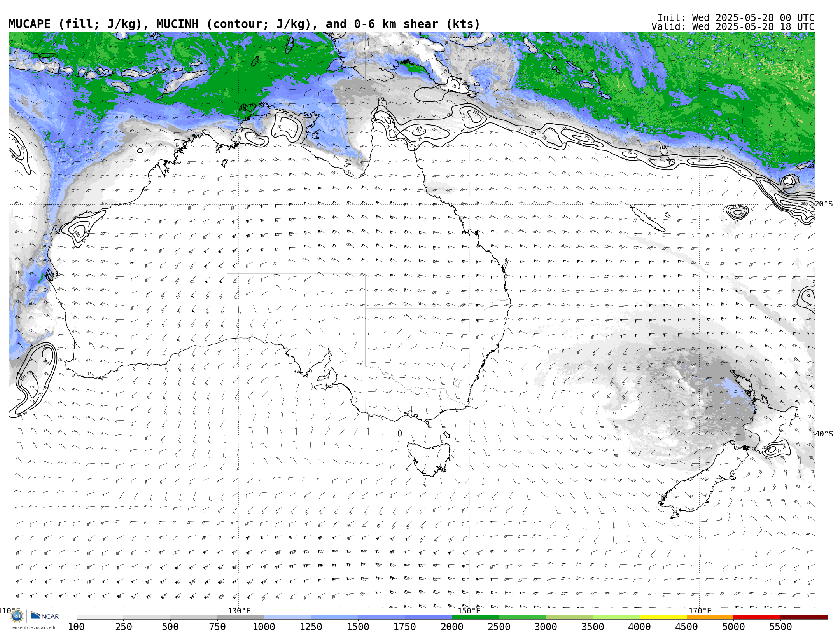840x632 pixels.
Task: Click the 130°E longitude label
Action: (239, 611)
